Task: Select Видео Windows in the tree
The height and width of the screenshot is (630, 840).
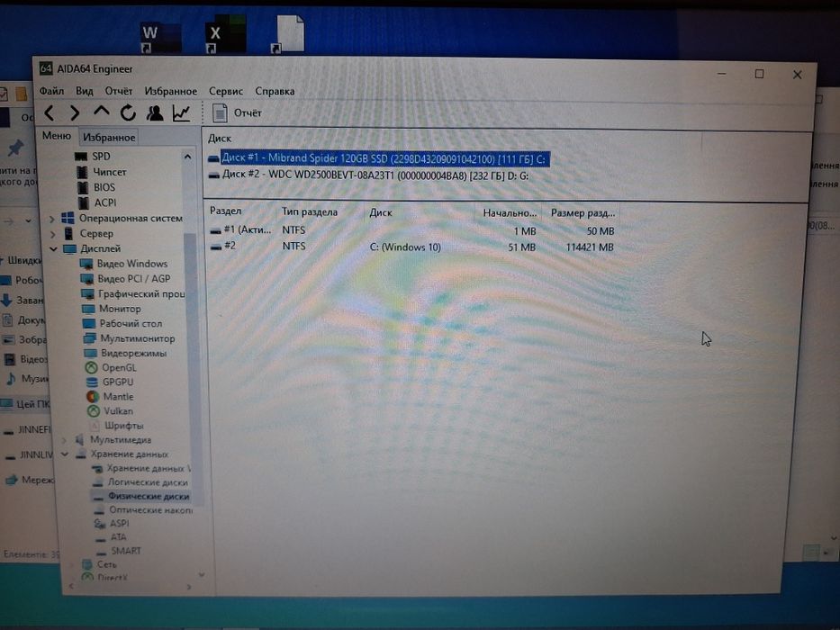Action: tap(131, 264)
